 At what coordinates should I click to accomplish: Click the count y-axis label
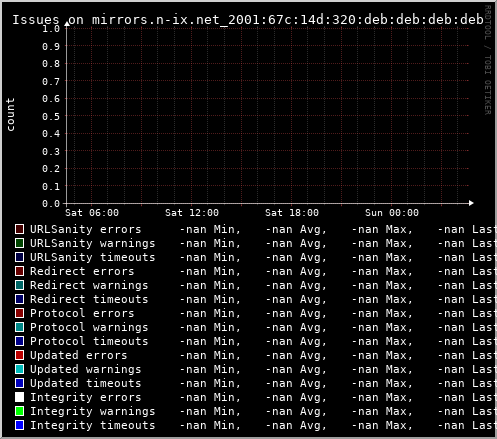10,115
